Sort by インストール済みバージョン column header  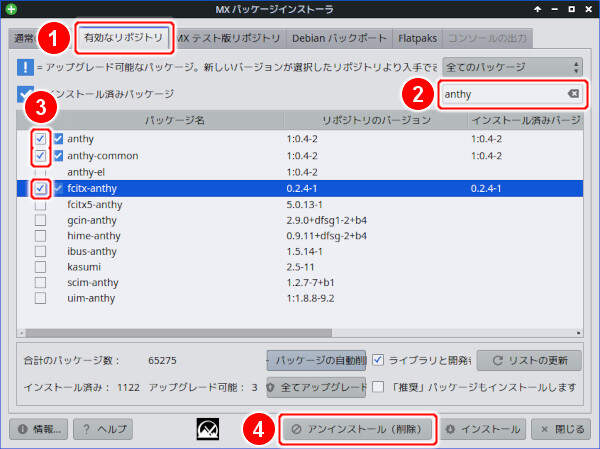[x=526, y=120]
